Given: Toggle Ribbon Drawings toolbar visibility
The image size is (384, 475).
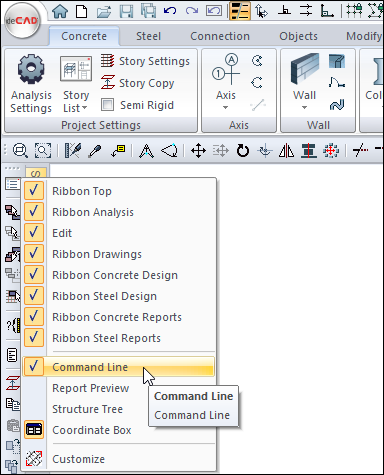Looking at the screenshot, I should point(119,254).
